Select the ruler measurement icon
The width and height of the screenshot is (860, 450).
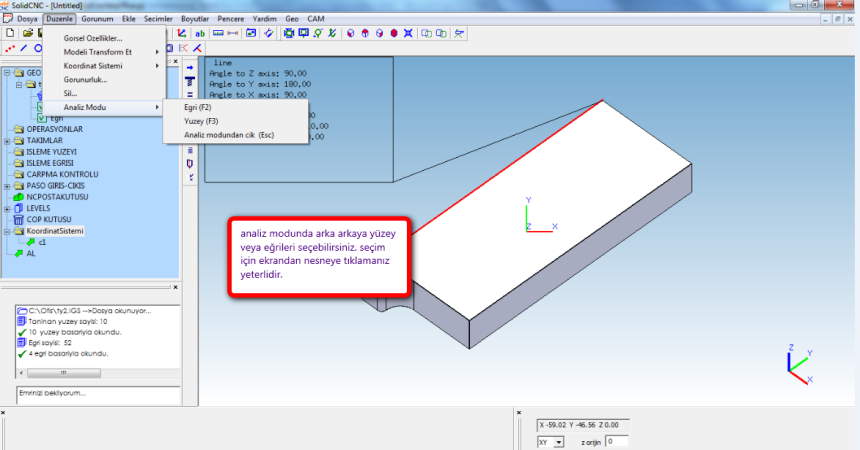(x=218, y=33)
